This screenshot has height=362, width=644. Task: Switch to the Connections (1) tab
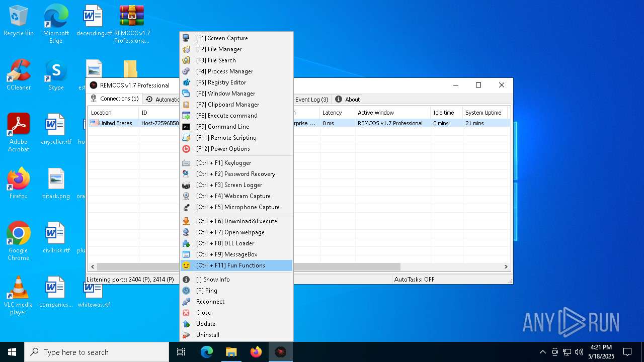(115, 99)
